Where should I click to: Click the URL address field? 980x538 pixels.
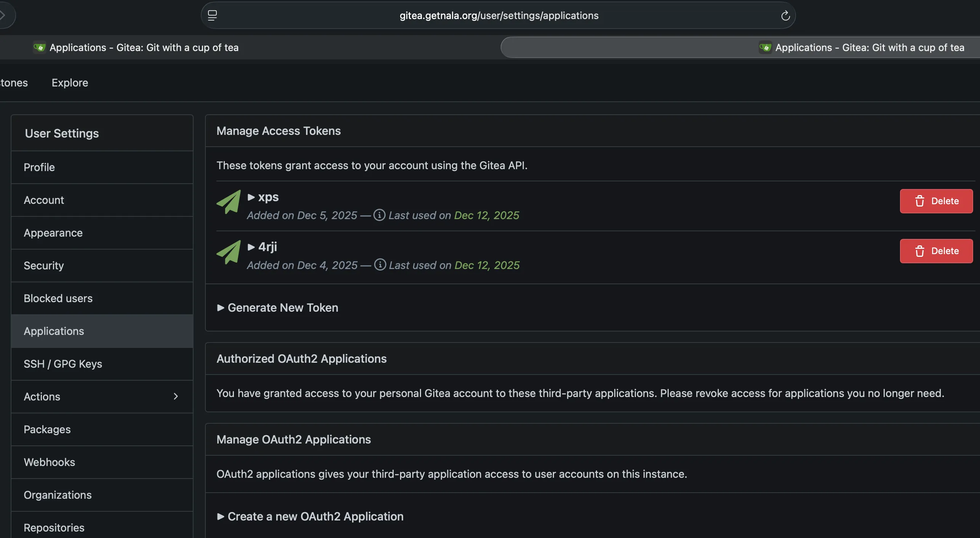click(499, 16)
